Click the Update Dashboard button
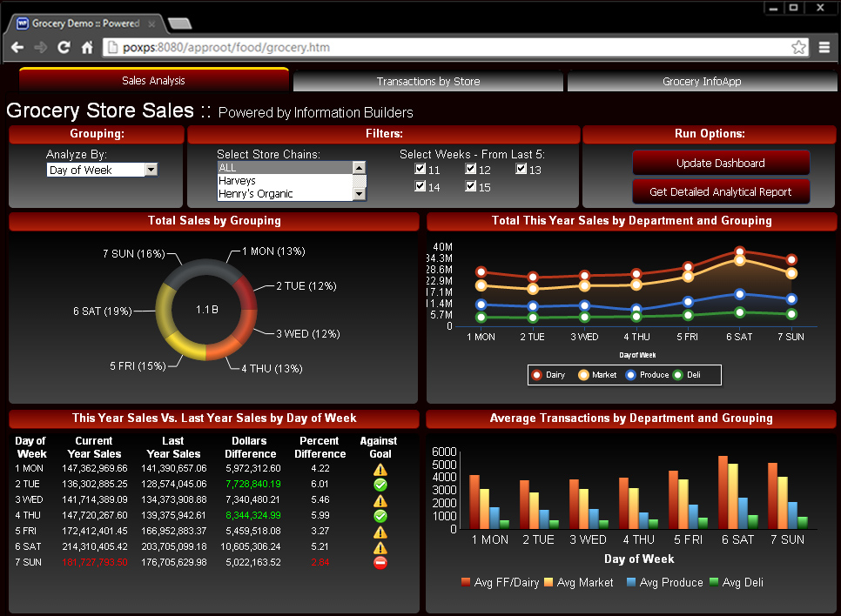The image size is (841, 616). click(x=721, y=163)
